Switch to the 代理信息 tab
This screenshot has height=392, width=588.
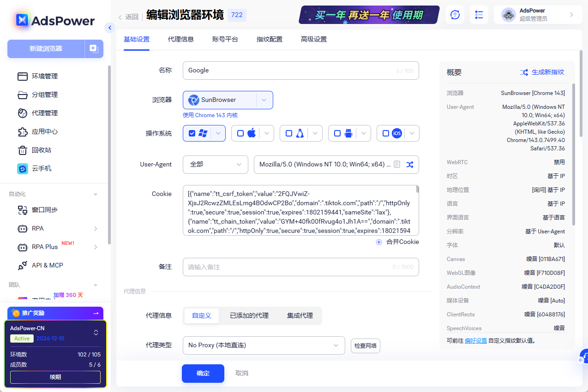[x=181, y=40]
